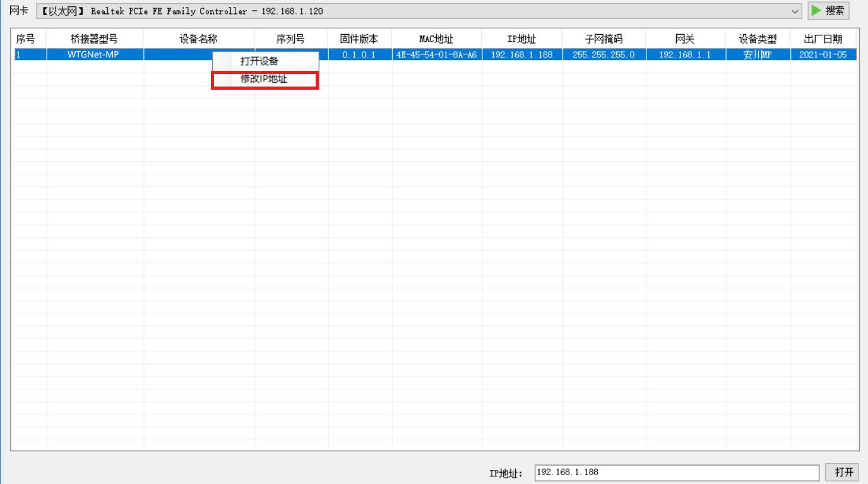The width and height of the screenshot is (868, 484).
Task: Select subnet mask cell 255.255.255.0
Action: click(x=604, y=55)
